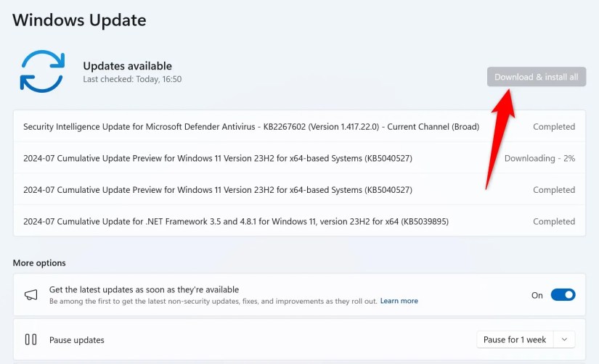Click the 'Pause updates' label
599x364 pixels.
[77, 339]
